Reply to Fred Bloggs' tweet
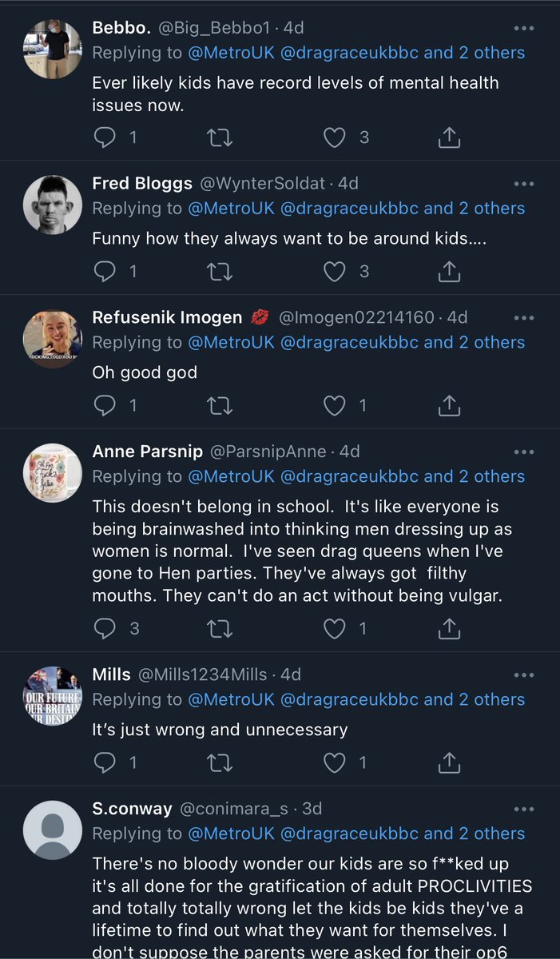 click(x=105, y=272)
